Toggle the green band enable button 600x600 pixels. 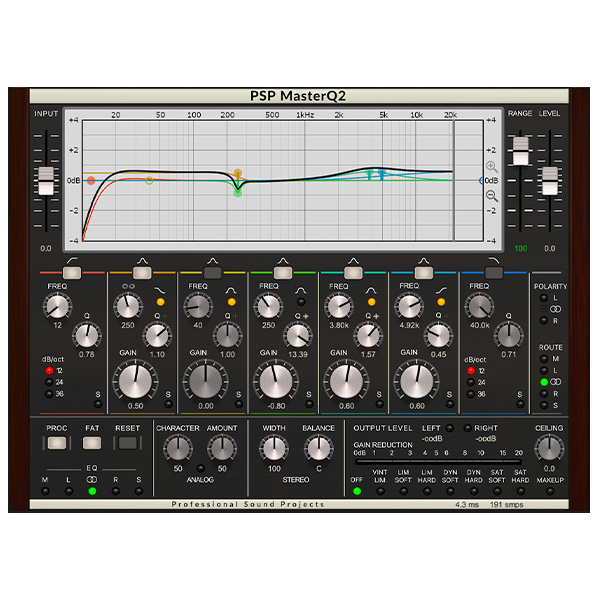(283, 273)
